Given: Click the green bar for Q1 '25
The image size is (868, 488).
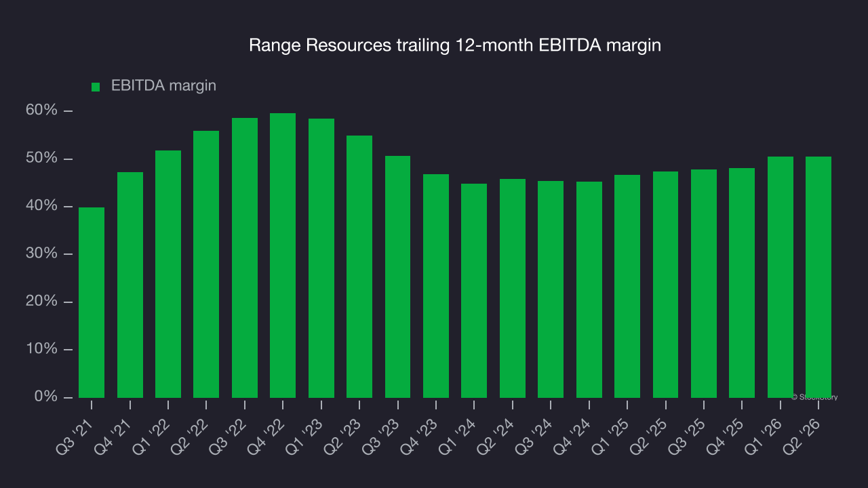Looking at the screenshot, I should [x=627, y=286].
